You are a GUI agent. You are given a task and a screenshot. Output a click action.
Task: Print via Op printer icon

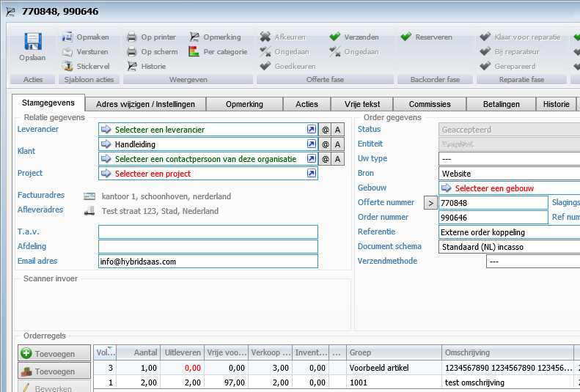(x=132, y=37)
